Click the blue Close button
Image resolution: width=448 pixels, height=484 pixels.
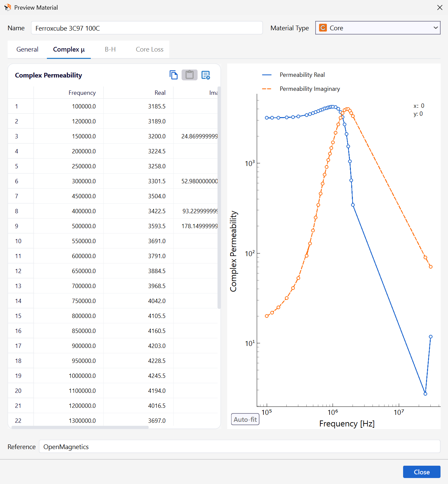point(422,472)
